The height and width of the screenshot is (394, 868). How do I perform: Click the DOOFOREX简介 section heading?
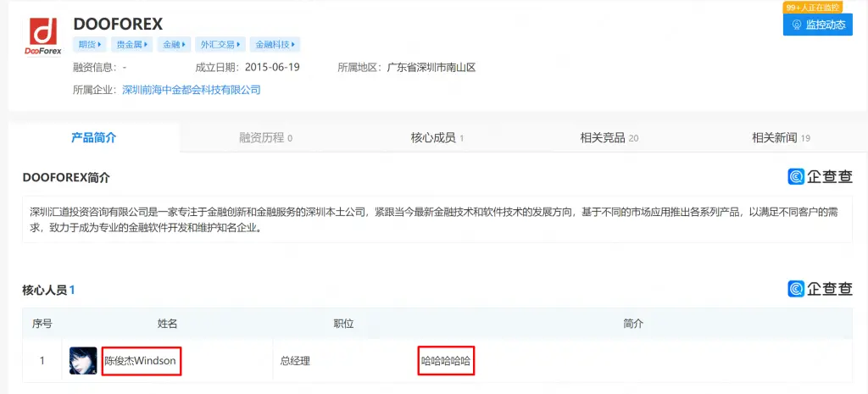66,178
